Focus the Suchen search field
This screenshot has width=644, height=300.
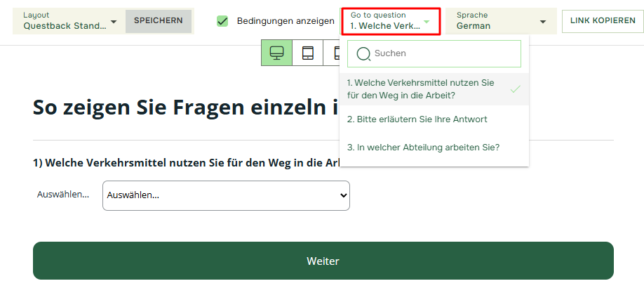[x=442, y=53]
